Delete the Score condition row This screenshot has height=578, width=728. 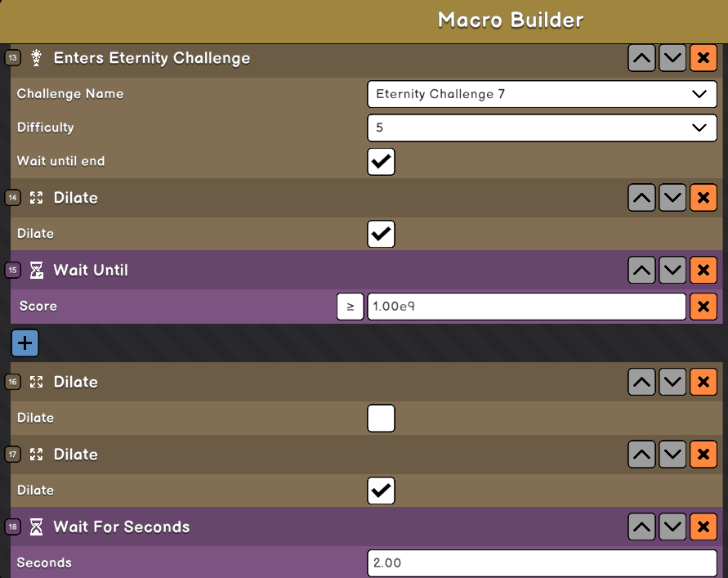[x=703, y=307]
